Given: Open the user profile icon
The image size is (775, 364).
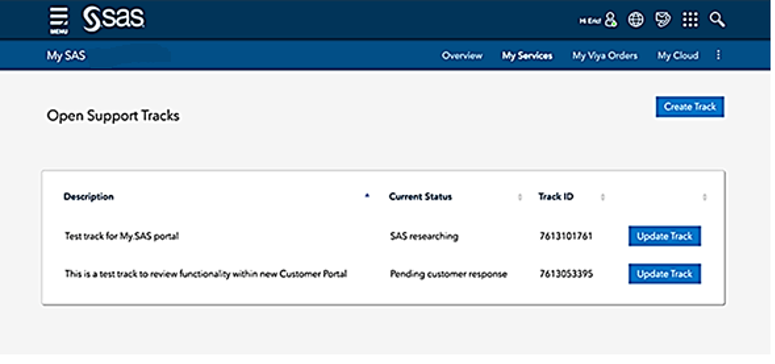Looking at the screenshot, I should click(x=611, y=20).
